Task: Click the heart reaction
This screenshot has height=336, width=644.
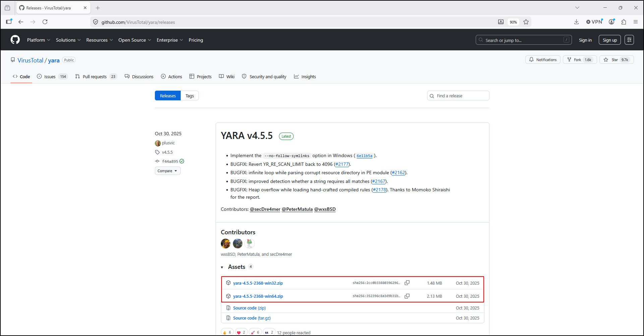Action: pos(241,332)
